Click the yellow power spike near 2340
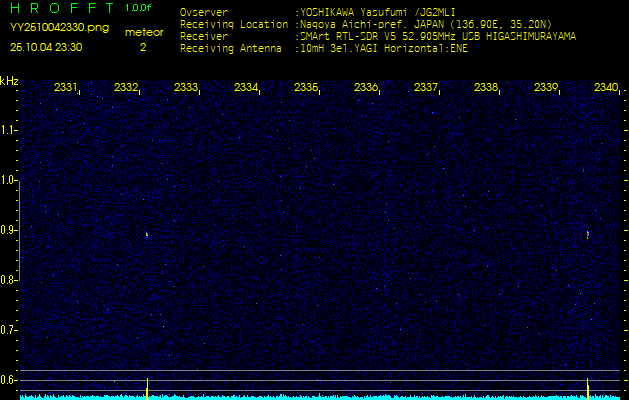 pos(587,386)
